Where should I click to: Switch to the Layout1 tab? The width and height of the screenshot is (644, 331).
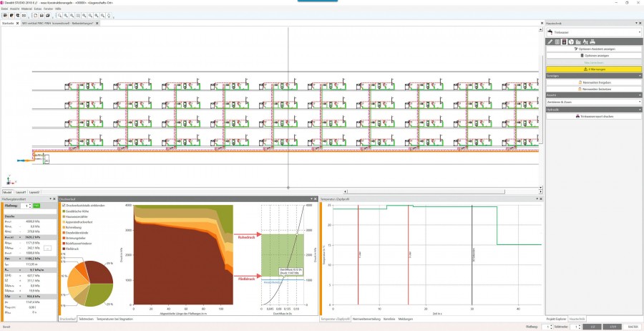[x=21, y=192]
